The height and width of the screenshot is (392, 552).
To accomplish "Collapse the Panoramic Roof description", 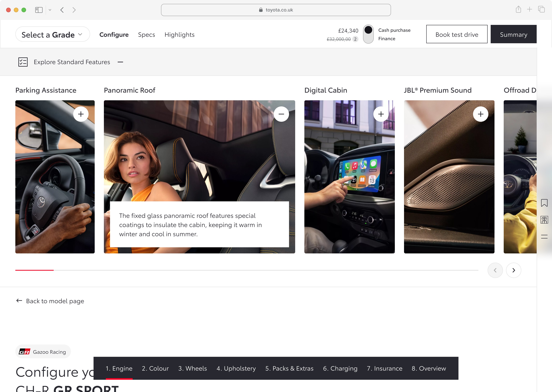I will click(x=281, y=114).
